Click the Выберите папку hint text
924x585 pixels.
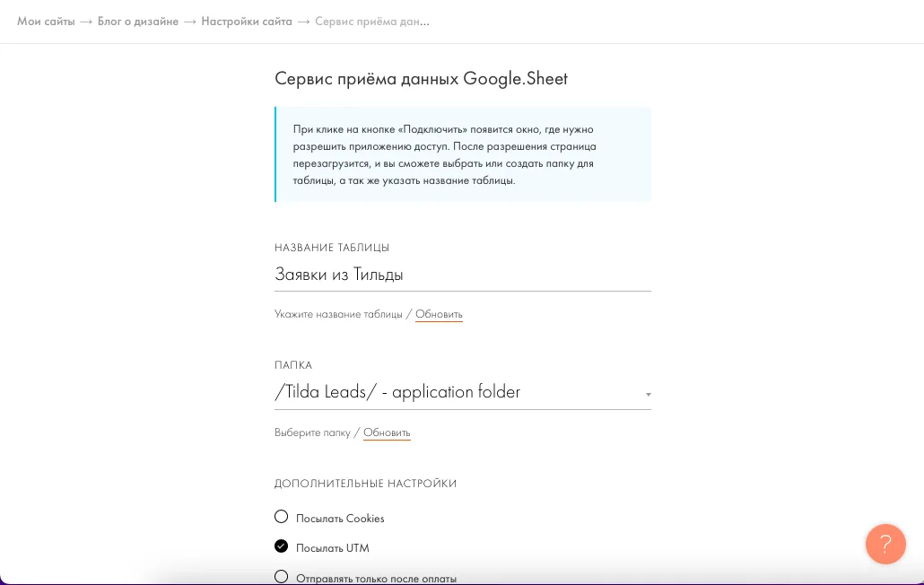coord(312,433)
